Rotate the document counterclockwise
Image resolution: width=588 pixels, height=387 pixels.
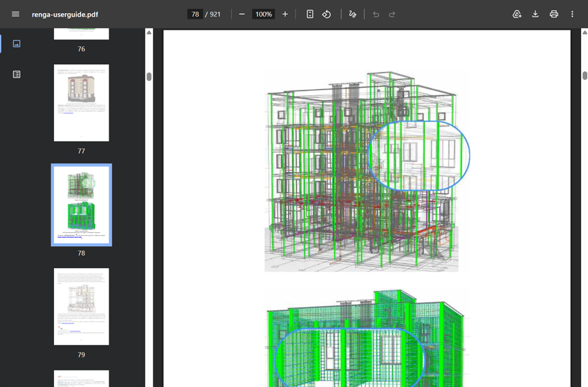(x=327, y=15)
